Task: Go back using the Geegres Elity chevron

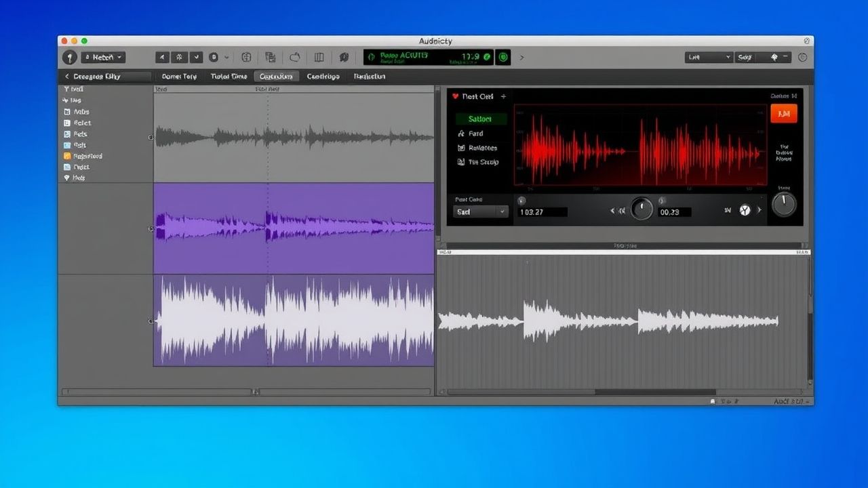Action: (x=67, y=77)
